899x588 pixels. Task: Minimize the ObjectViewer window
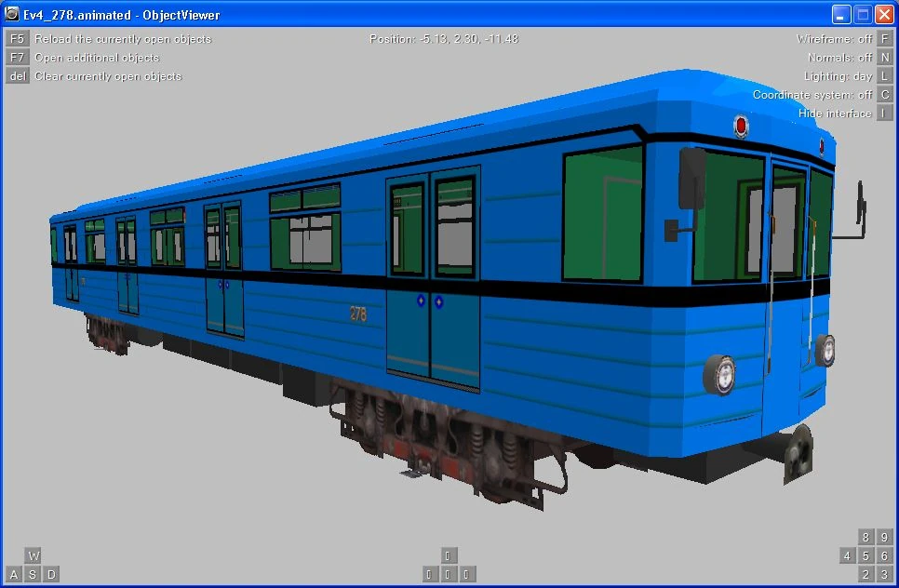841,14
